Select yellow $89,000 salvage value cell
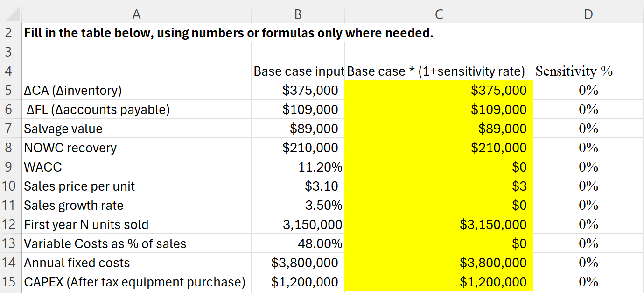This screenshot has width=644, height=293. 439,129
